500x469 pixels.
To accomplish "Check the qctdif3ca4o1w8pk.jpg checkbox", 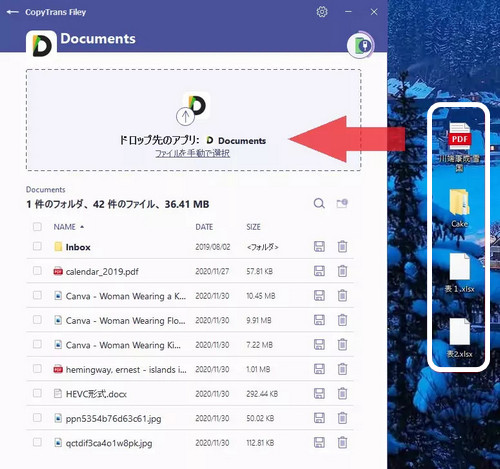I will pyautogui.click(x=37, y=442).
